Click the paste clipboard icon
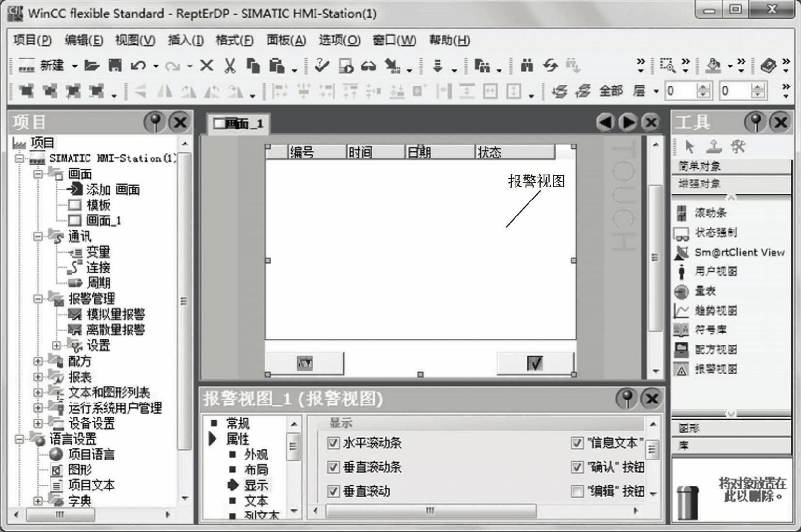The image size is (801, 532). click(x=276, y=65)
